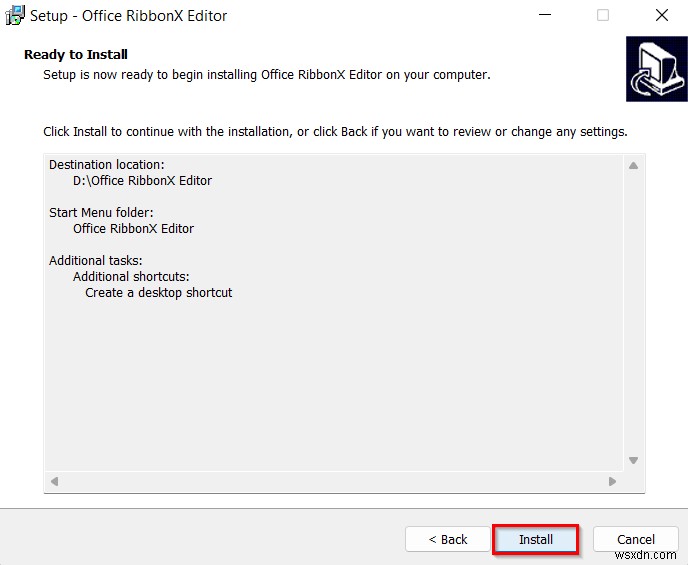Click the scroll up arrow of summary box
688x565 pixels.
[x=633, y=166]
